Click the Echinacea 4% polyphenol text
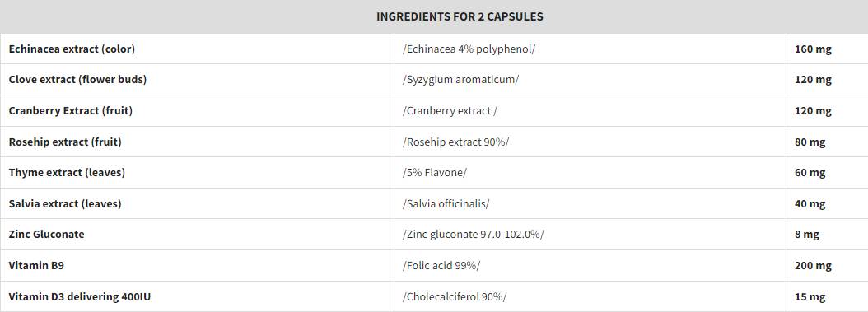Image resolution: width=868 pixels, height=312 pixels. tap(469, 49)
